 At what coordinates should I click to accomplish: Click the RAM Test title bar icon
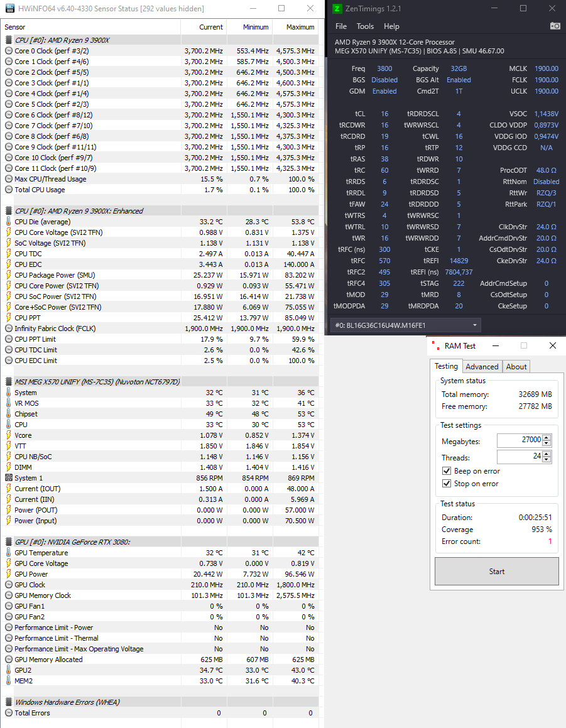pos(435,346)
